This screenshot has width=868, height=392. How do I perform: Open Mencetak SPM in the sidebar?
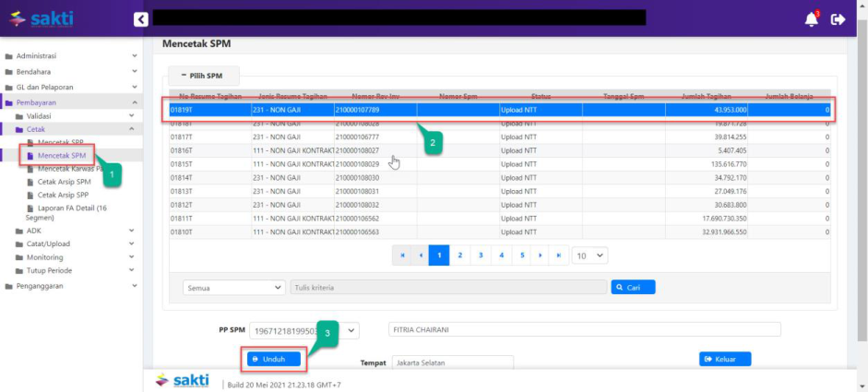click(x=62, y=156)
